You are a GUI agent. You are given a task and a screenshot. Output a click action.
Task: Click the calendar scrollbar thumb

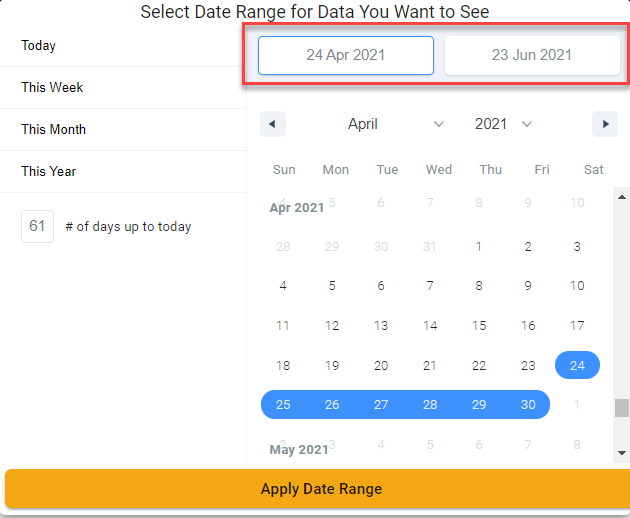[x=622, y=408]
